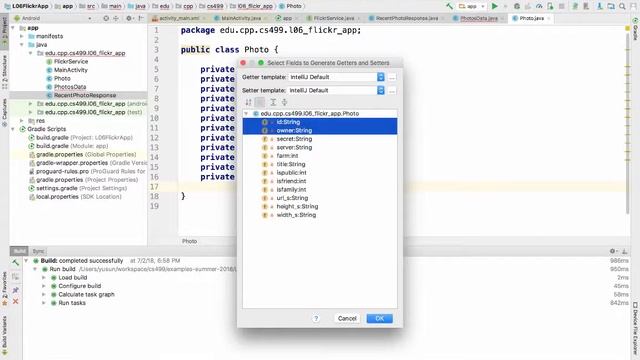
Task: Click Photo breadcrumb at top navigation bar
Action: click(291, 6)
